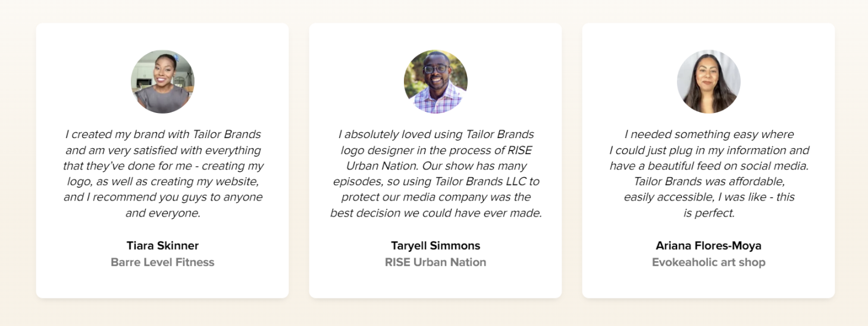Click the line 'logo, as well as creating my website,'
The width and height of the screenshot is (868, 326).
162,181
